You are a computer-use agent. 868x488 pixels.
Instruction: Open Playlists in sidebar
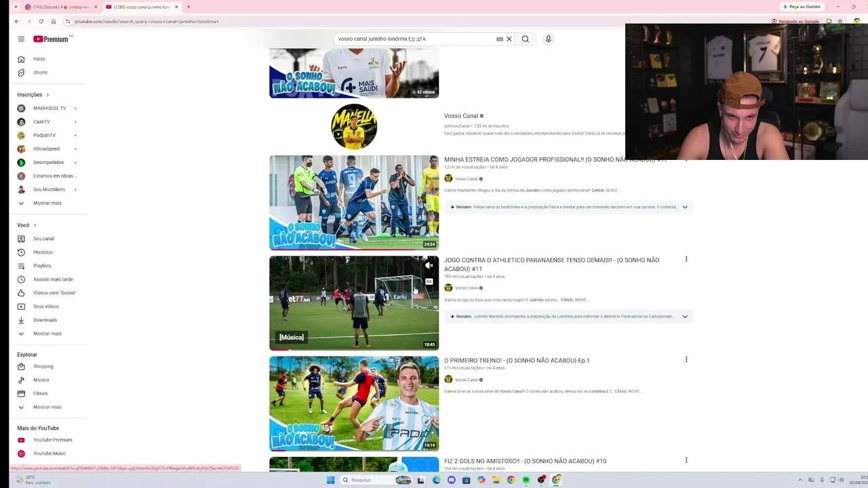[x=42, y=266]
